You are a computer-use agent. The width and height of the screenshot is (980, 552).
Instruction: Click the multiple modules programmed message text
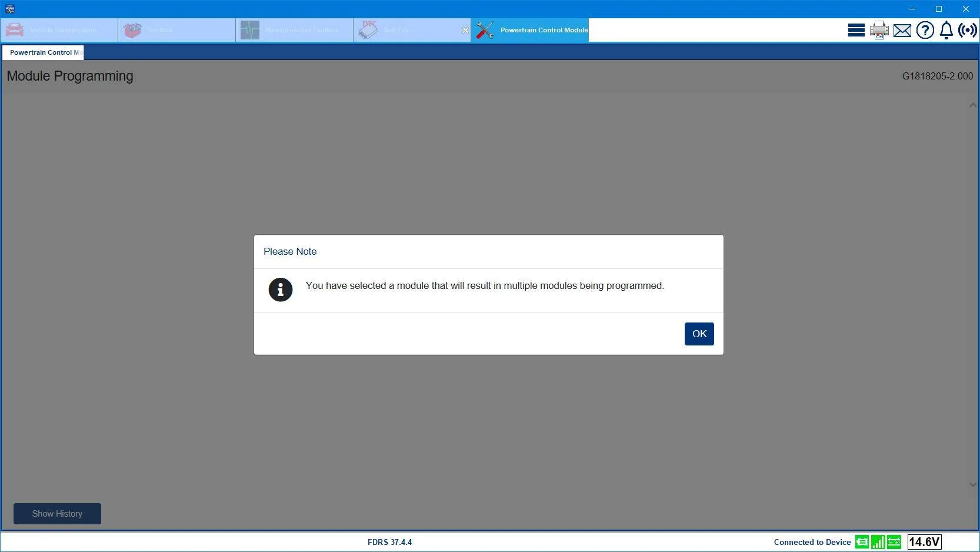[485, 285]
